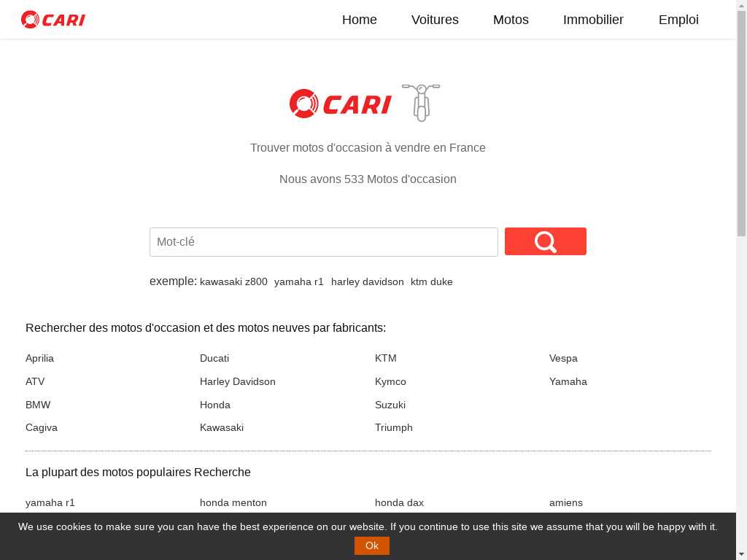Open the Aprilia manufacturer link

click(39, 358)
